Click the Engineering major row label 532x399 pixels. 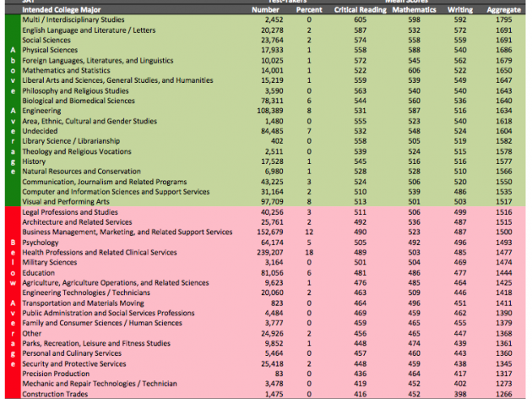[x=41, y=110]
